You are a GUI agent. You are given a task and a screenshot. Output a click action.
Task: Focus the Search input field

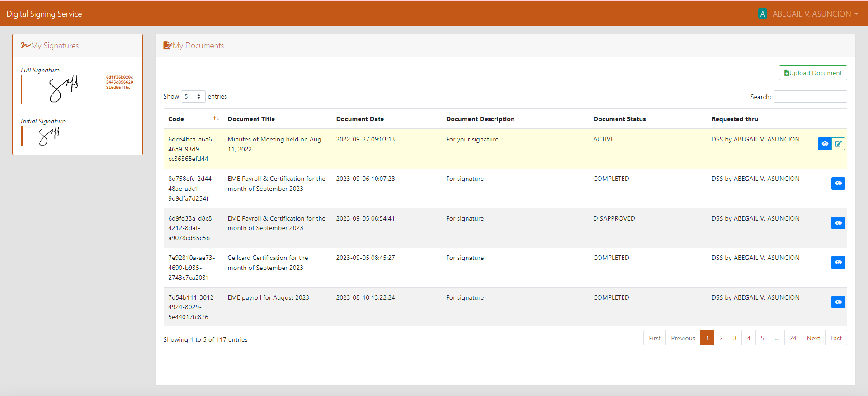click(810, 96)
